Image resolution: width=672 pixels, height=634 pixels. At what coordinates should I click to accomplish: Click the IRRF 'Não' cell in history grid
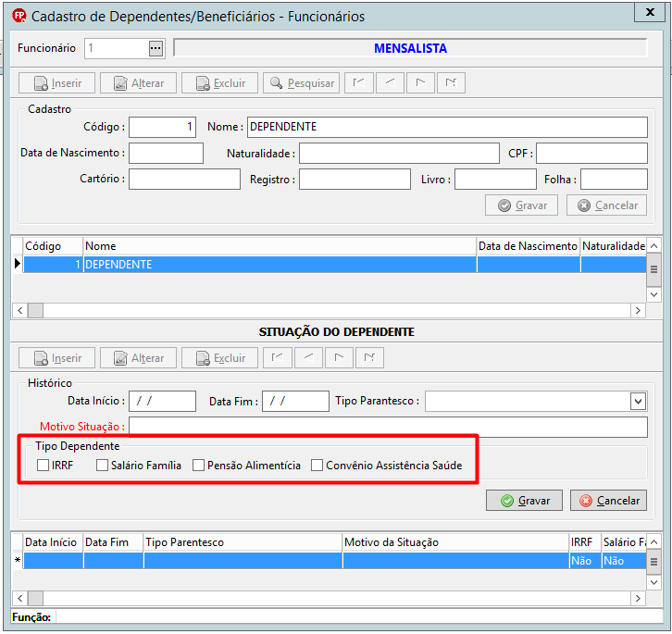coord(585,561)
